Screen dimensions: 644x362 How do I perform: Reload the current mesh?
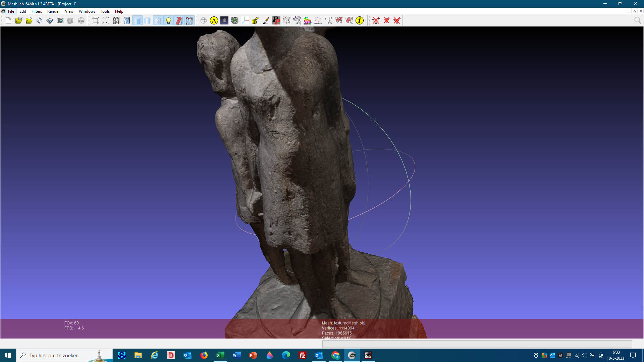pyautogui.click(x=40, y=21)
